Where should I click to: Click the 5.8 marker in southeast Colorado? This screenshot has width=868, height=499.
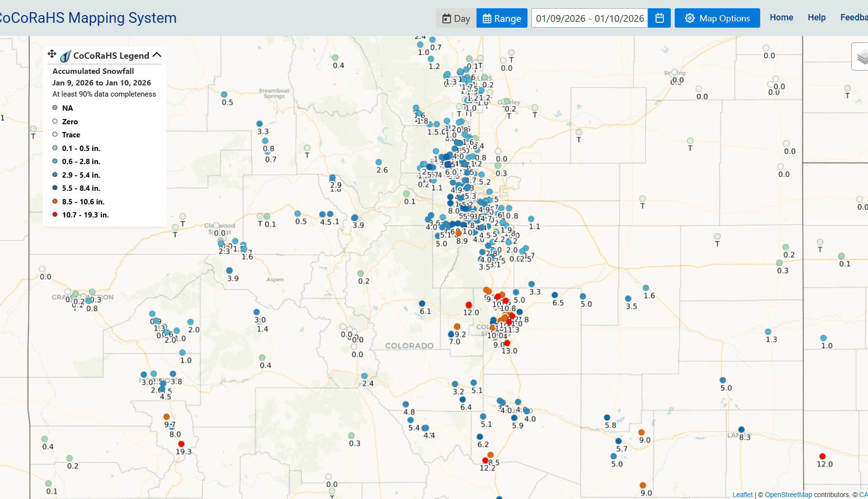point(607,417)
